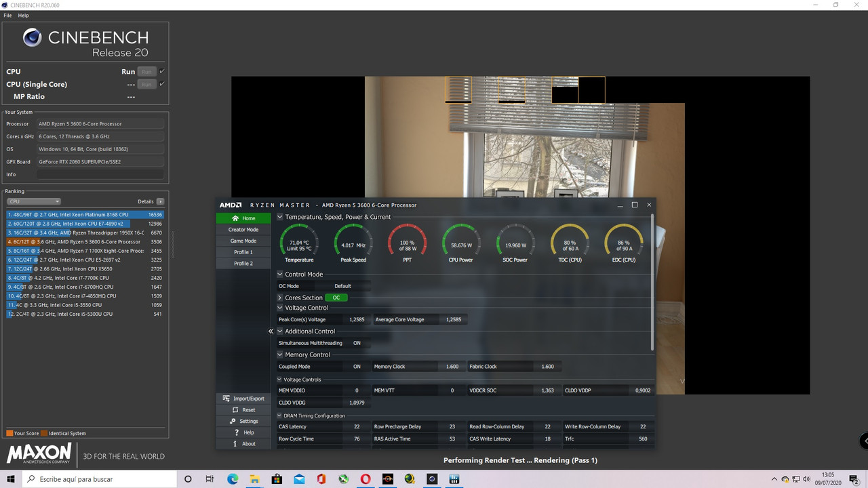Open the Mail app taskbar icon

tap(299, 479)
